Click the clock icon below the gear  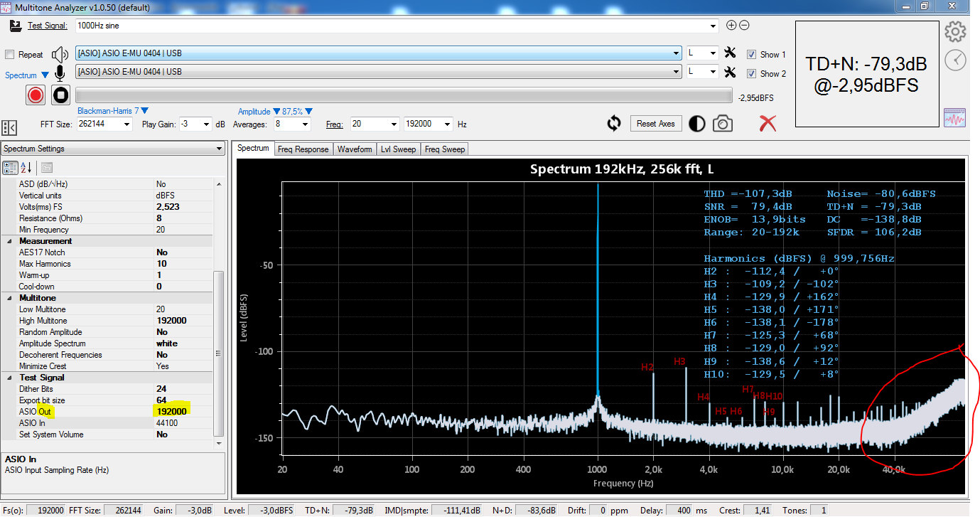(955, 60)
